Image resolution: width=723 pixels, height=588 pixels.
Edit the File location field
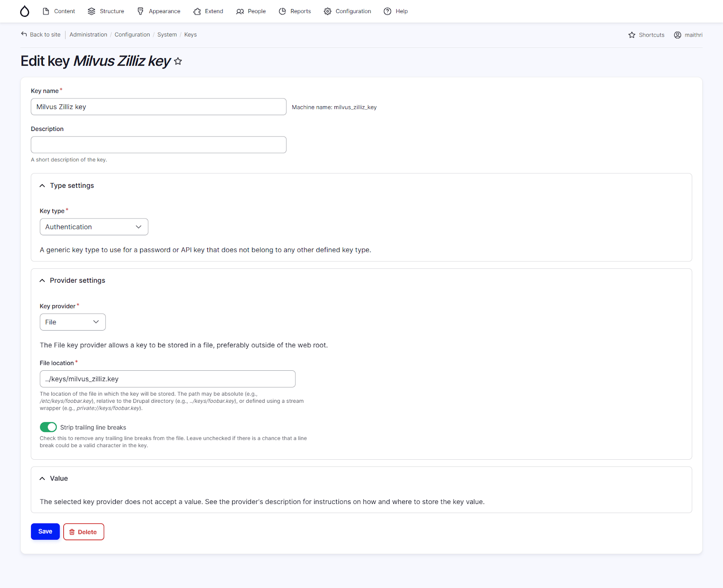[x=168, y=379]
